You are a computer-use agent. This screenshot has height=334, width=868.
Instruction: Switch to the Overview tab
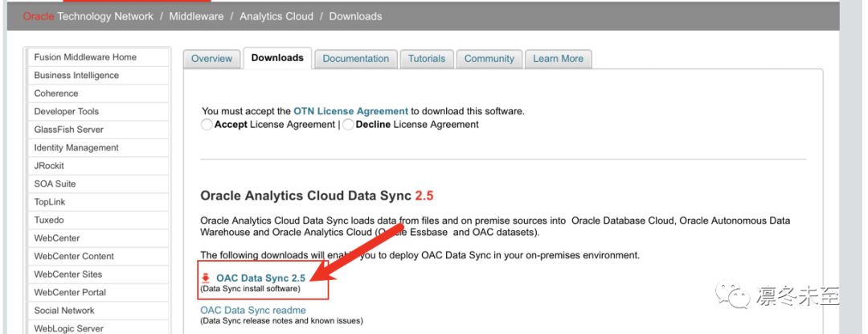[211, 59]
